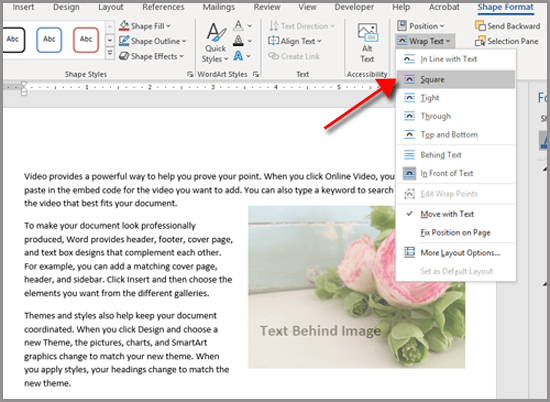Open the WordArt Styles dialog launcher
This screenshot has width=550, height=402.
click(x=256, y=74)
